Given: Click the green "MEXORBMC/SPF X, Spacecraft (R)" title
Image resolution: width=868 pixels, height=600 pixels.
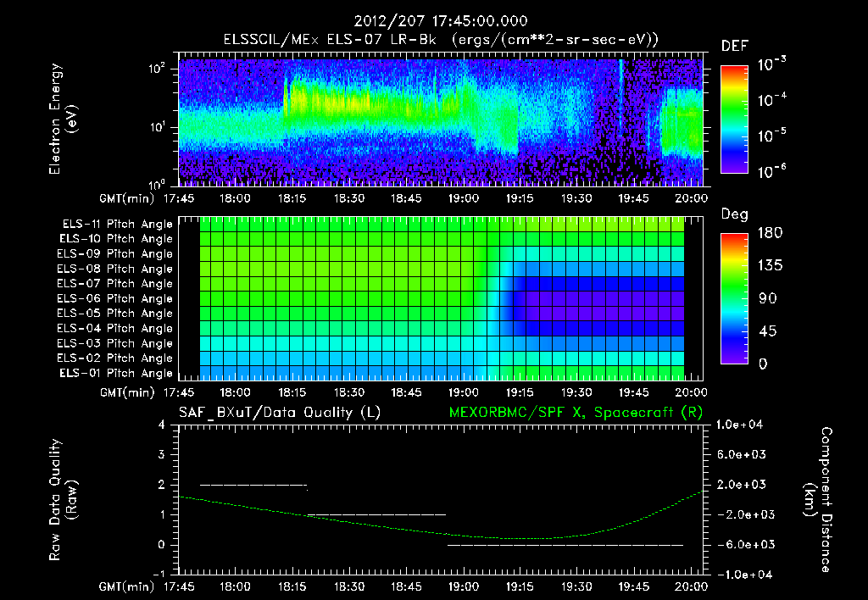Looking at the screenshot, I should (576, 413).
